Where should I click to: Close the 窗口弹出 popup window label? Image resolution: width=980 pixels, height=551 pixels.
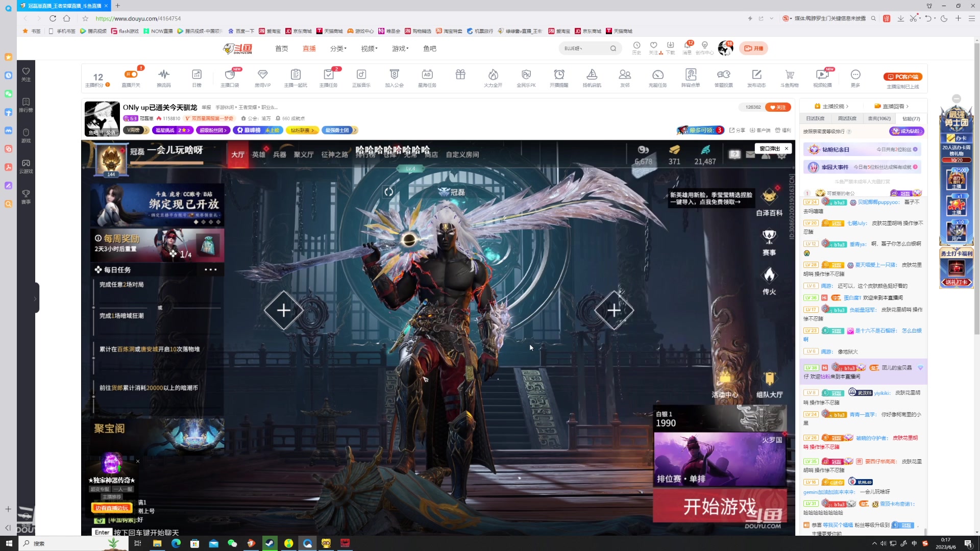pos(787,148)
